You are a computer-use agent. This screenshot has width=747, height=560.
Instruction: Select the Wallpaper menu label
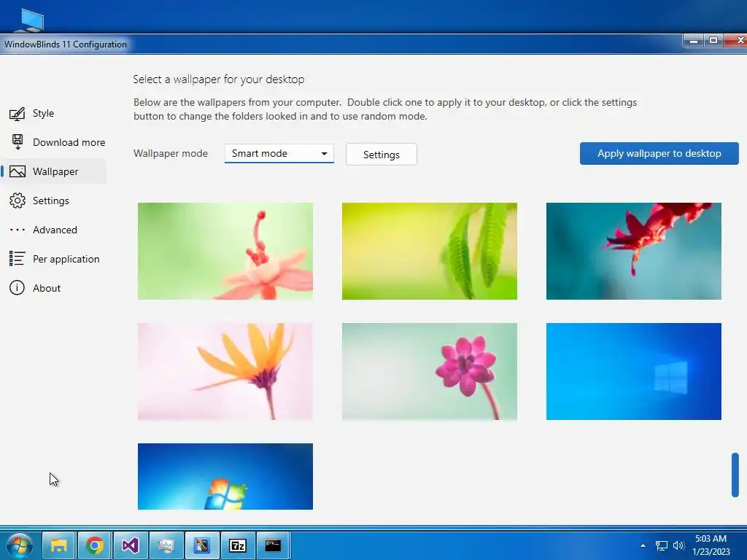point(55,171)
